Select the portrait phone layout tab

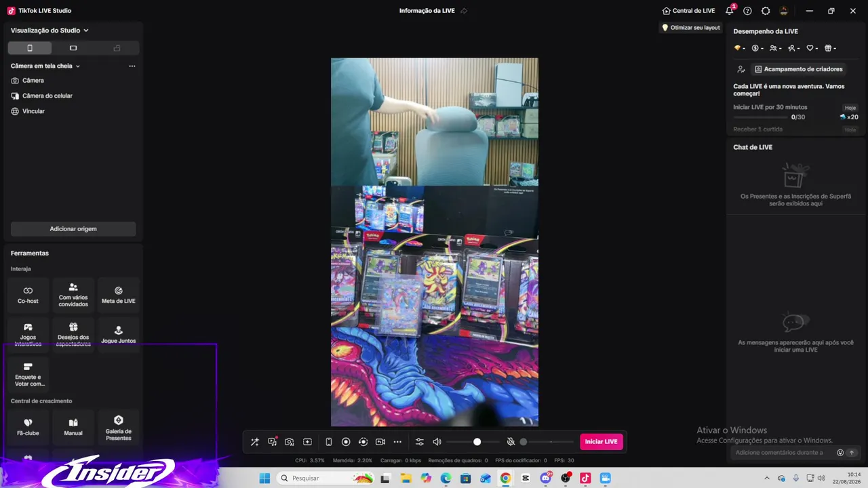pyautogui.click(x=30, y=48)
